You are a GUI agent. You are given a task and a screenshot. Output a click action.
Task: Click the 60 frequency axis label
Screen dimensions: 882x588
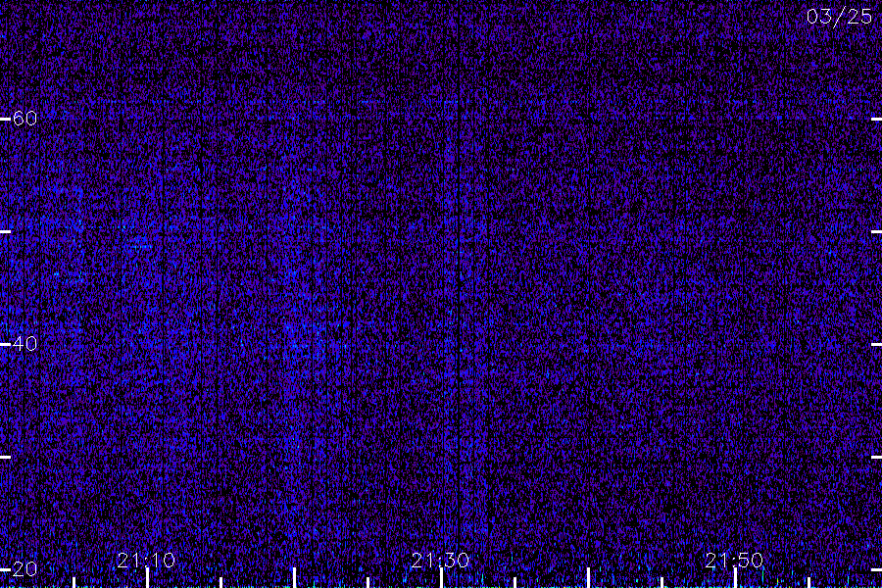(24, 119)
